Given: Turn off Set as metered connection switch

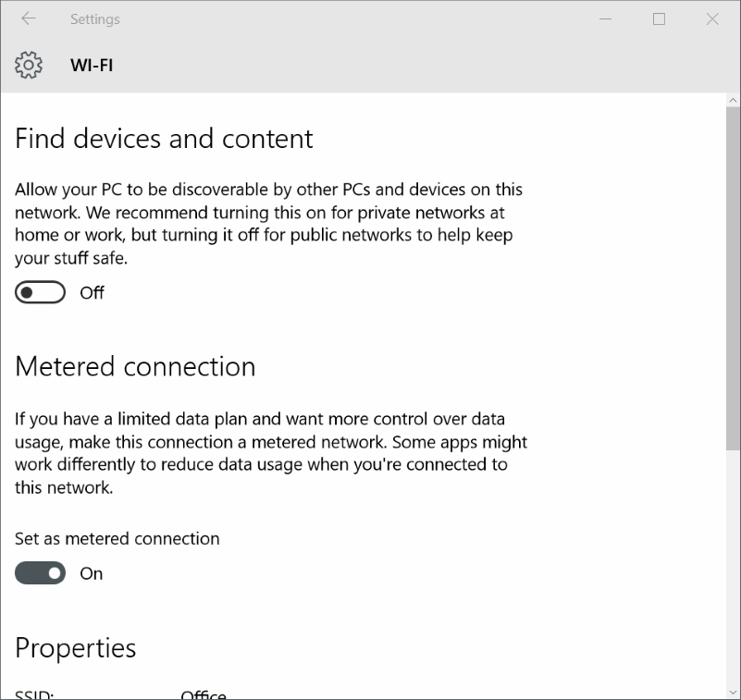Looking at the screenshot, I should [41, 573].
